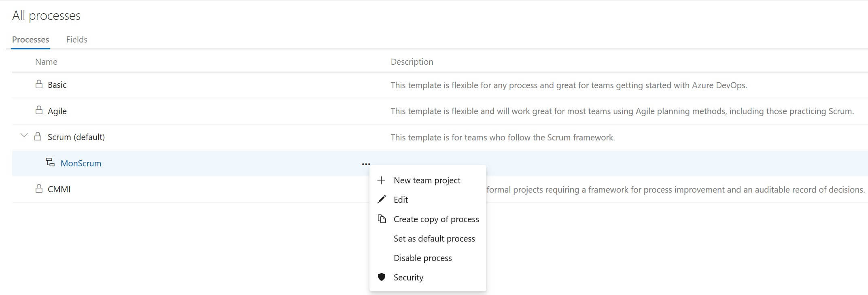Switch to the Processes tab

(x=30, y=40)
